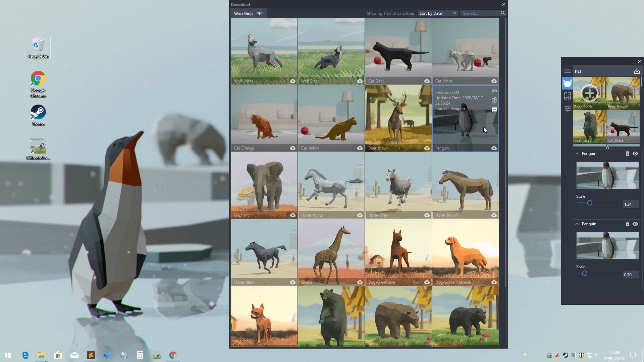The height and width of the screenshot is (362, 644).
Task: Hide the first Penguin instance
Action: point(636,154)
